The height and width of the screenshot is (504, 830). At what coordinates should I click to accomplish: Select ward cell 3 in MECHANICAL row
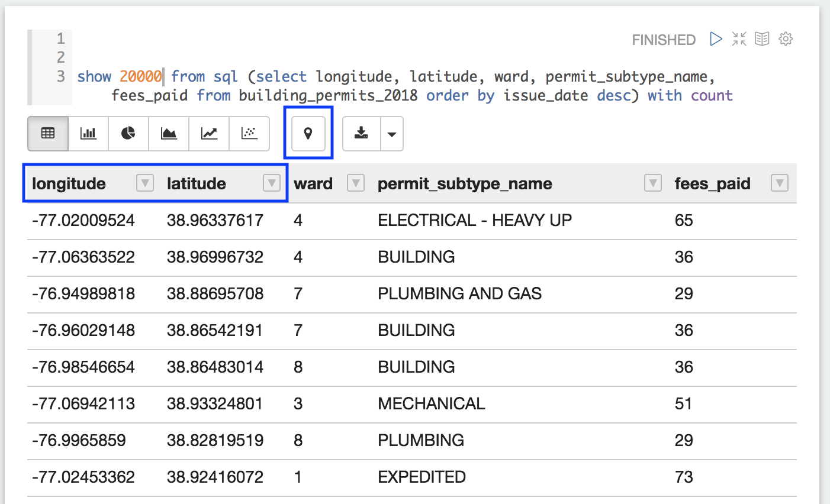point(298,404)
